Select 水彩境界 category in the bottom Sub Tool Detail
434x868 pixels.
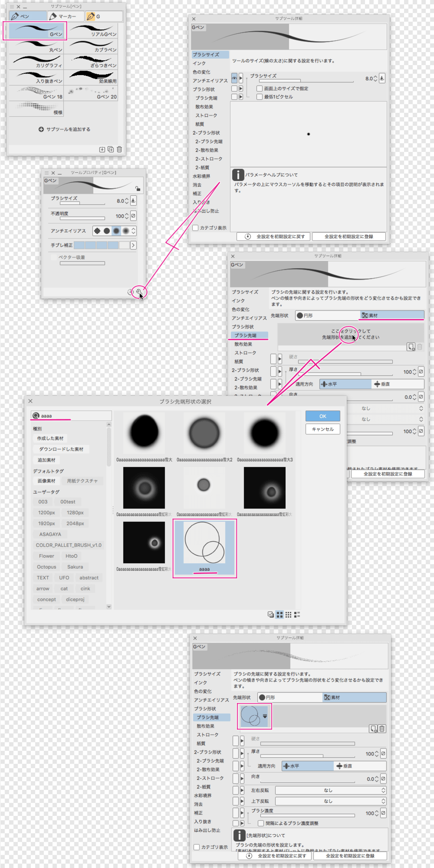pyautogui.click(x=203, y=796)
